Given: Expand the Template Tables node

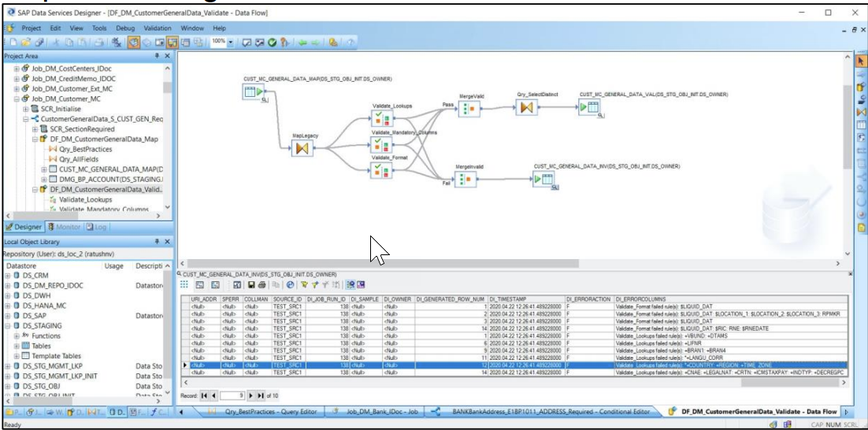Looking at the screenshot, I should coord(17,356).
